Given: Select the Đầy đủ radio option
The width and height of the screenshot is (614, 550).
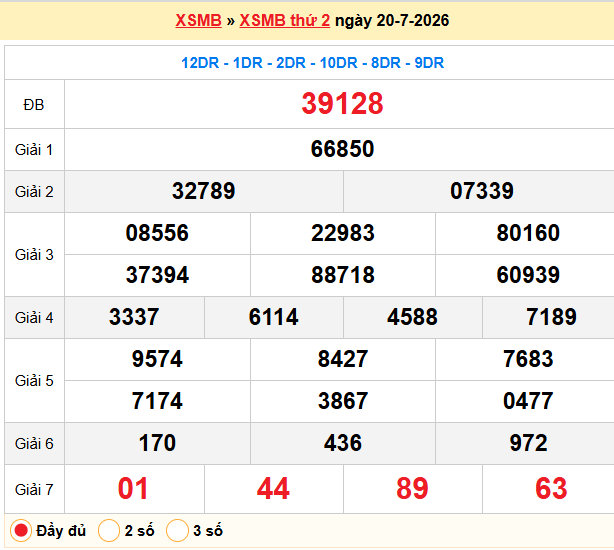Looking at the screenshot, I should tap(21, 530).
